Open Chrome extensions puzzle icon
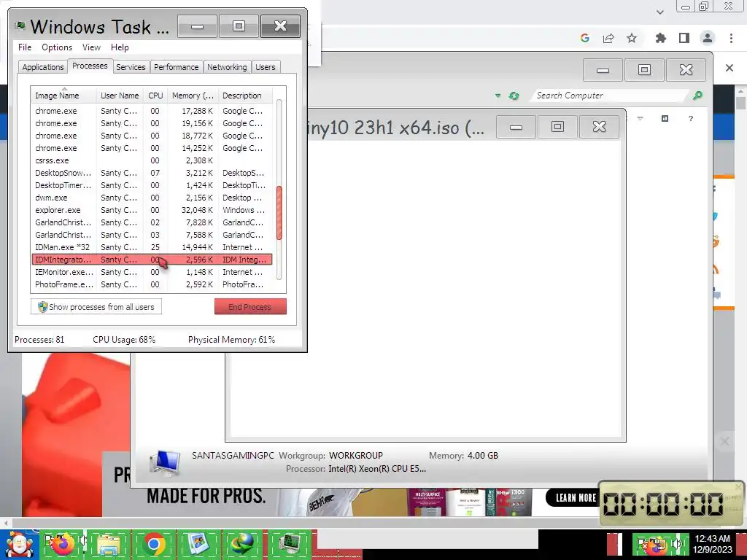This screenshot has height=560, width=747. pyautogui.click(x=661, y=38)
